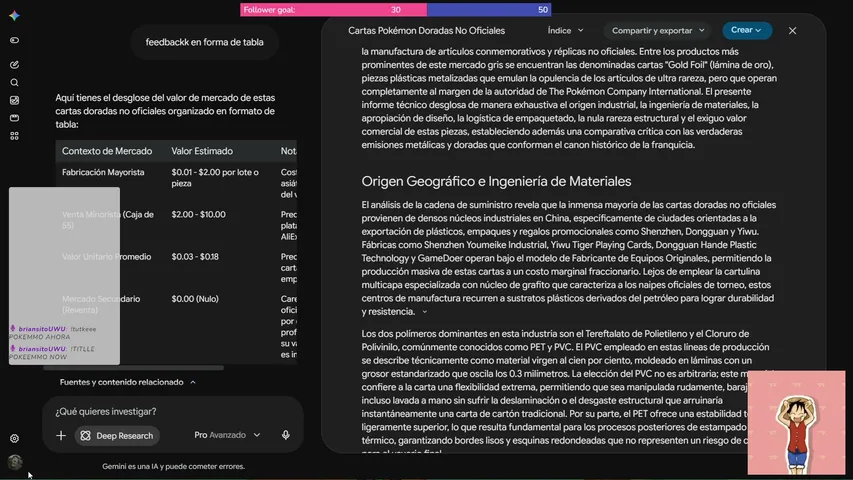This screenshot has width=853, height=480.
Task: Click the Gemini sparkle logo
Action: 15,16
